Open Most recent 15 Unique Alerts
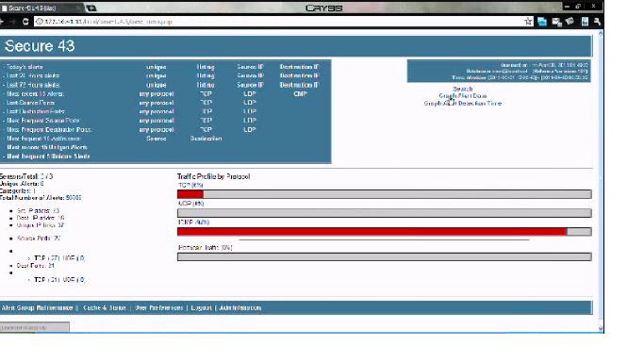Viewport: 644px width, 362px height. pos(47,147)
